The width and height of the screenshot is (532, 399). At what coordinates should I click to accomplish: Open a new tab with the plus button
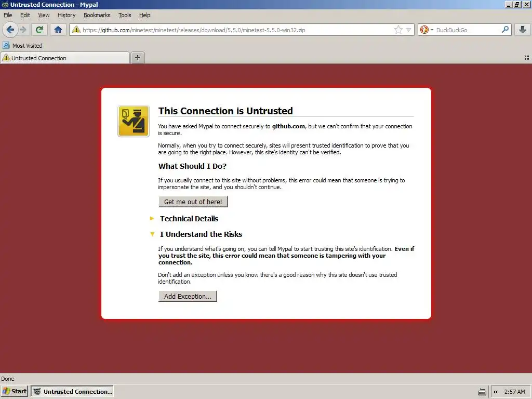pos(137,58)
